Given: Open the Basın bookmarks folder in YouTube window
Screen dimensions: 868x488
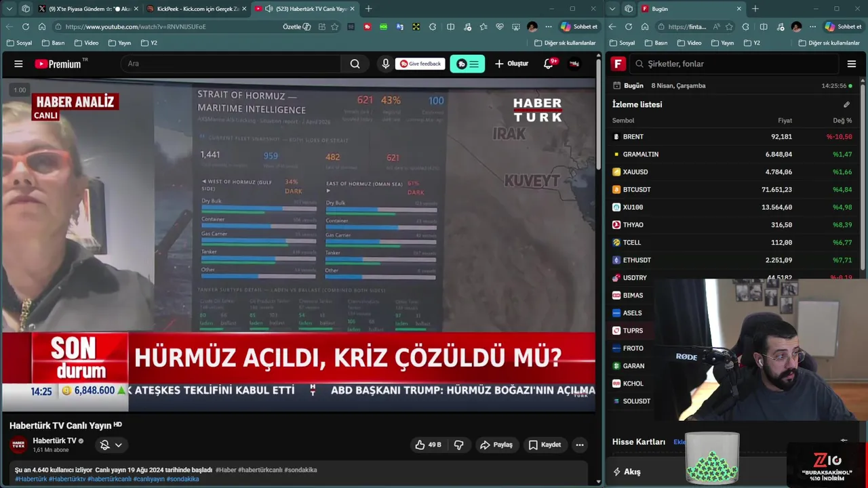Looking at the screenshot, I should pos(53,43).
